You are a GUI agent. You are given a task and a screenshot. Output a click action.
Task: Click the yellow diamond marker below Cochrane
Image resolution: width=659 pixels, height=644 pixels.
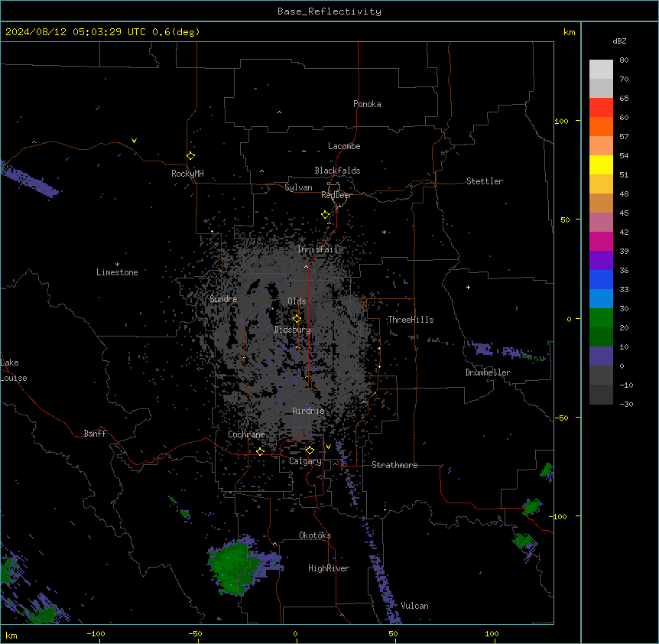pyautogui.click(x=260, y=451)
